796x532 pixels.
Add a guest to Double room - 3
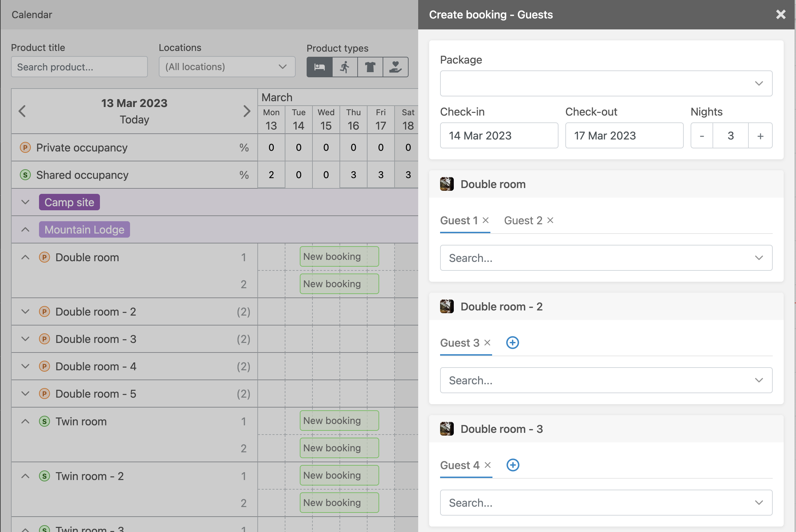[x=513, y=465]
